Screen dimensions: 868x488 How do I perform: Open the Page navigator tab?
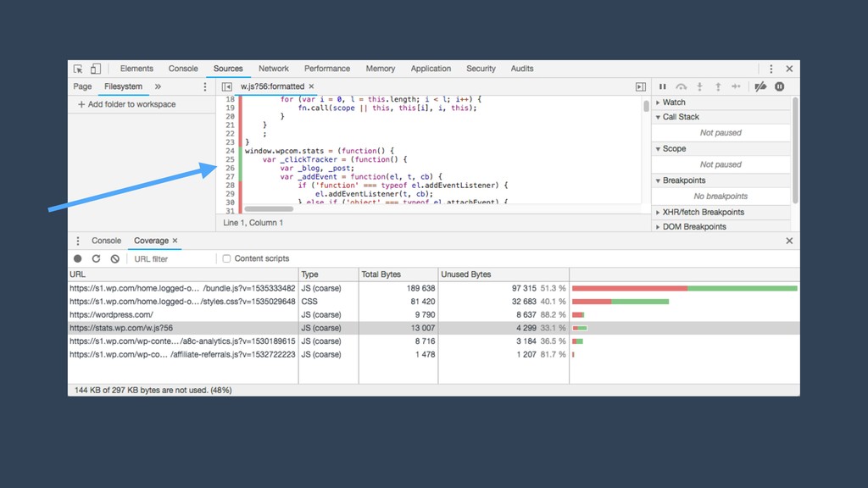pos(82,86)
